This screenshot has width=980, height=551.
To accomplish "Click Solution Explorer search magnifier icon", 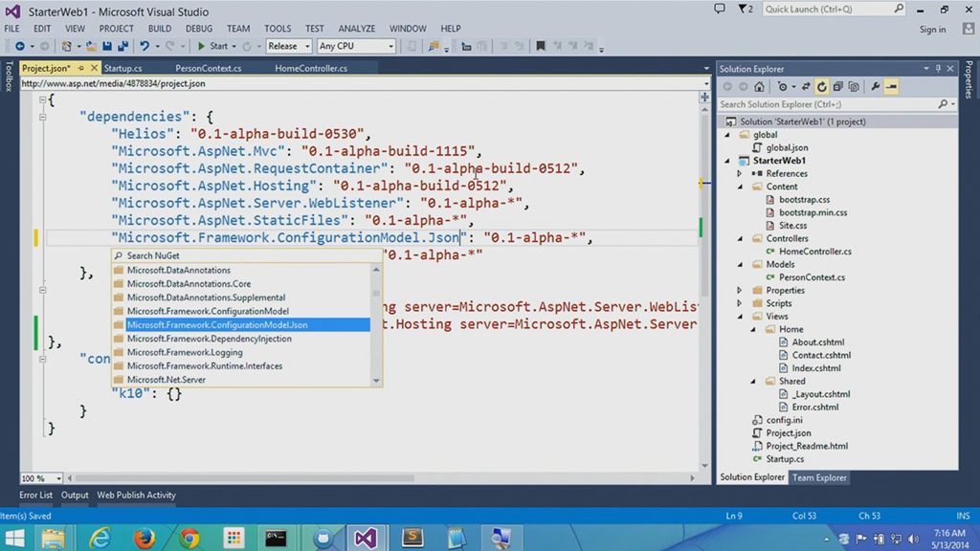I will [x=943, y=104].
